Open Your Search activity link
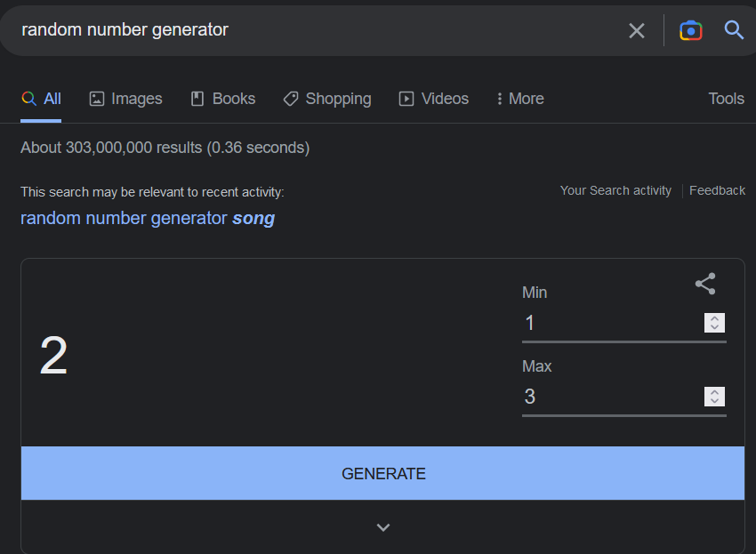The image size is (756, 554). 615,190
